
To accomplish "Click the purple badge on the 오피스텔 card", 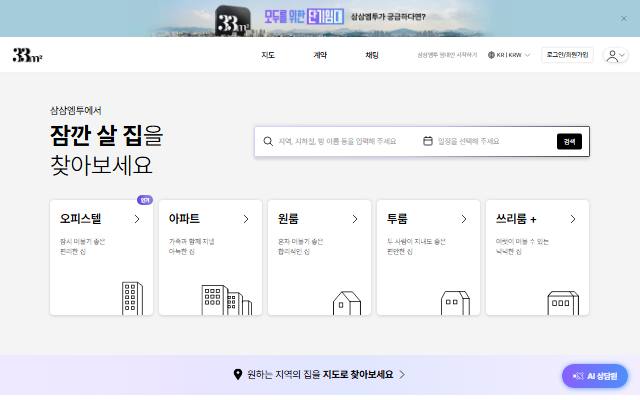I will click(x=145, y=200).
